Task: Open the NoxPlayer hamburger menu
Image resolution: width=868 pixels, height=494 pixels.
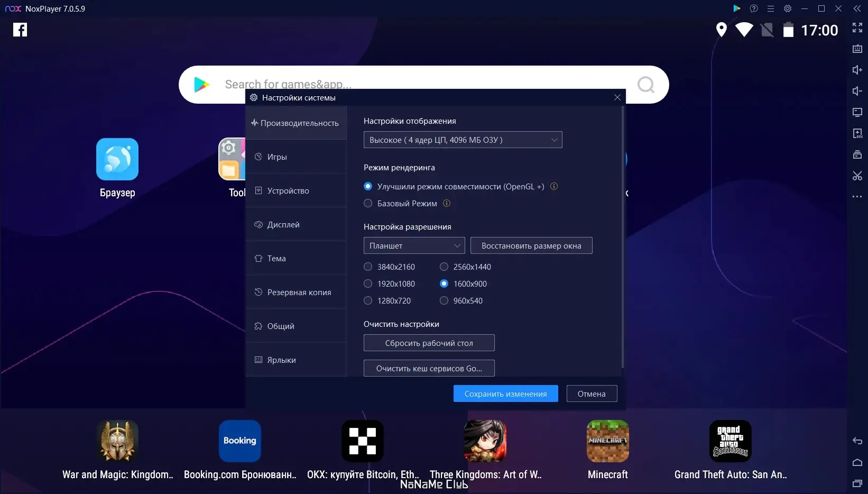Action: (771, 8)
